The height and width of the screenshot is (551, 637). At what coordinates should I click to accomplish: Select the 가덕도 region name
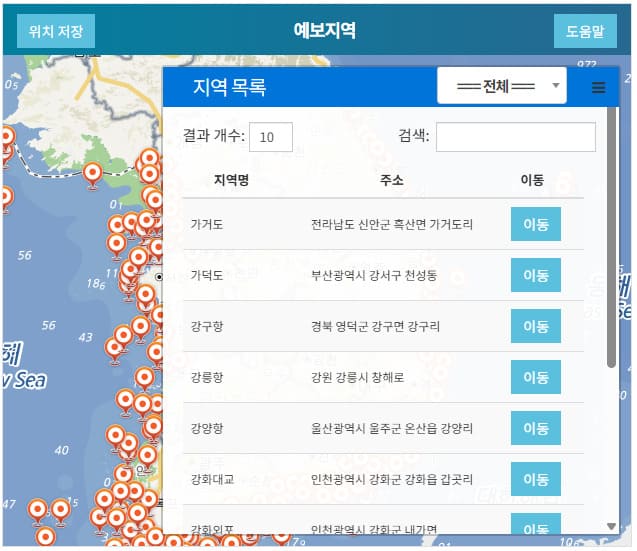(x=207, y=276)
